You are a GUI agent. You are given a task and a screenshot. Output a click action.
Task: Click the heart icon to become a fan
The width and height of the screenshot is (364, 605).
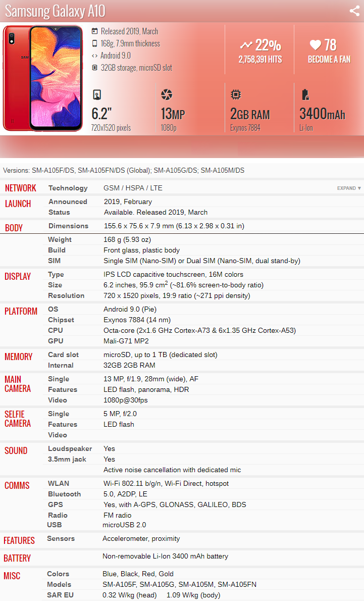click(x=315, y=45)
